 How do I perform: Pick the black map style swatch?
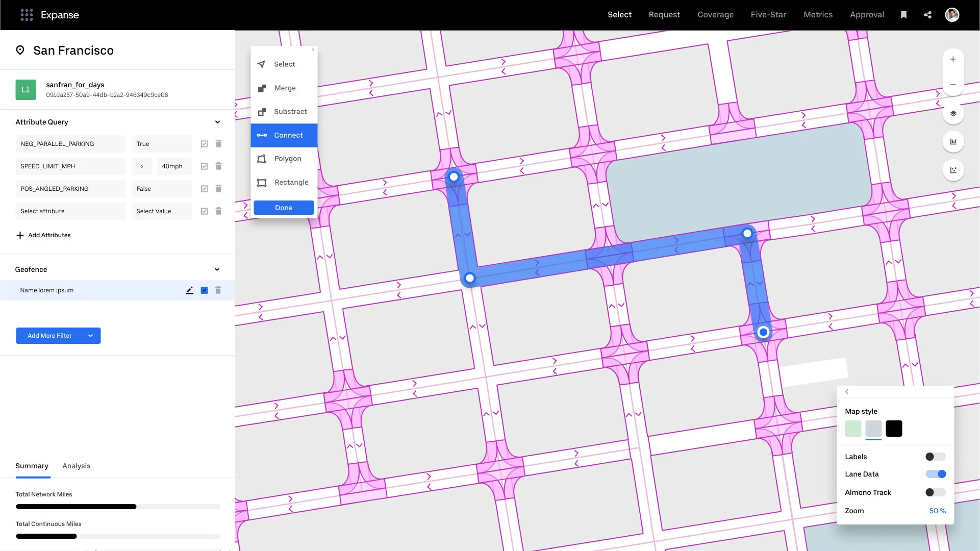894,429
